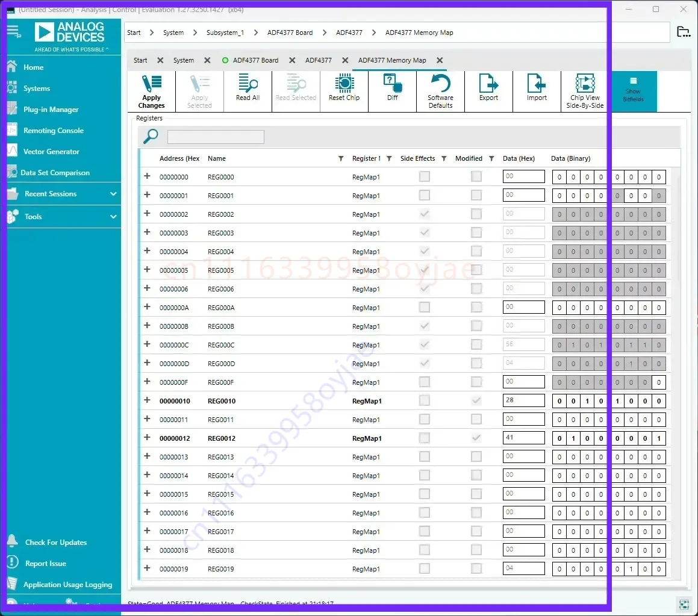Toggle Side Effects checkbox for REG000A
The width and height of the screenshot is (698, 616).
[425, 307]
